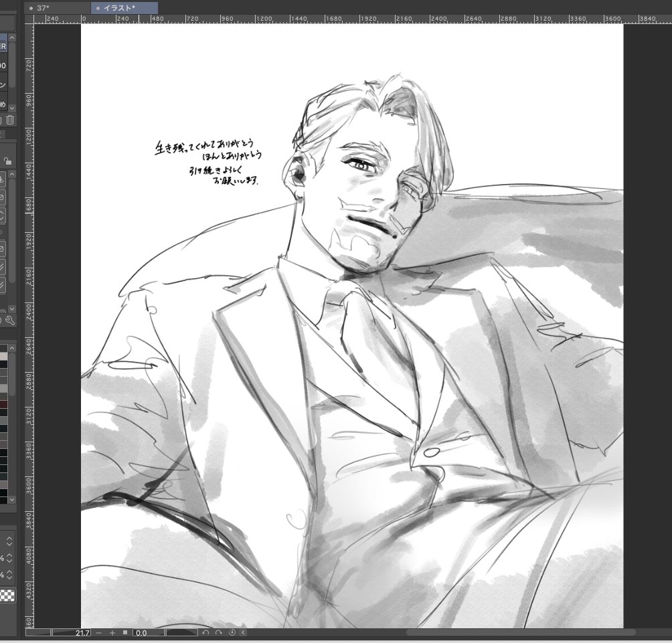Collapse the navigation bar arrow
672x643 pixels.
click(x=244, y=633)
